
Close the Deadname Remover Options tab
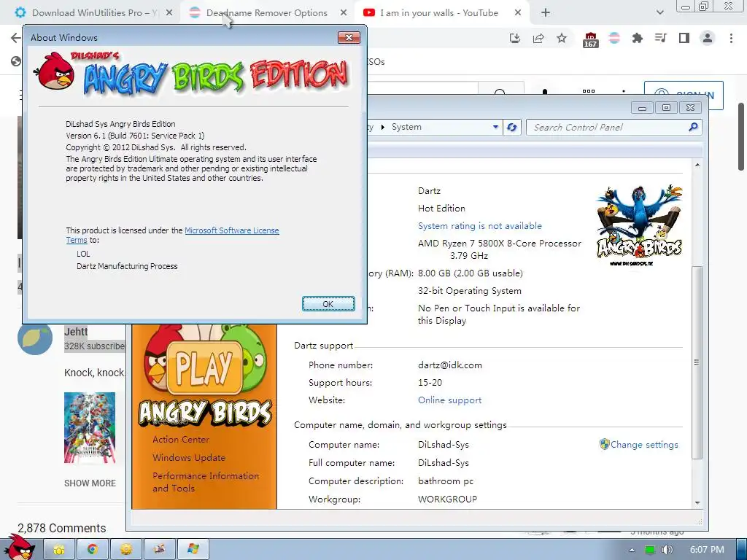(344, 13)
